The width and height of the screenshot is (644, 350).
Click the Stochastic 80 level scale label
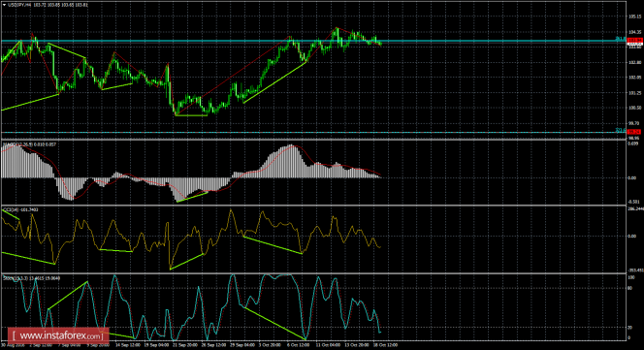click(630, 288)
